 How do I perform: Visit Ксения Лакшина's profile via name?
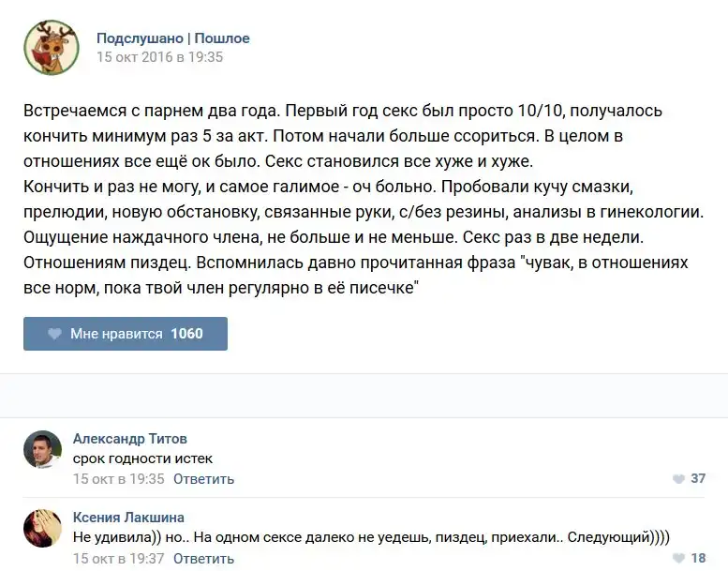click(x=128, y=518)
